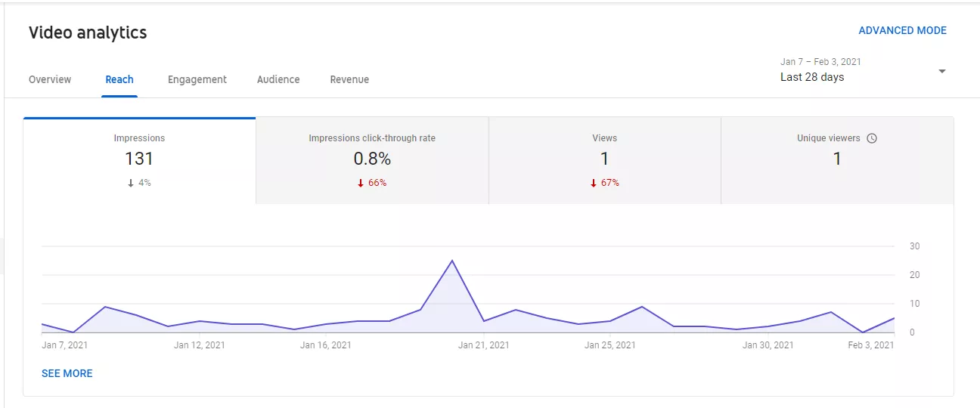Click the gray down arrow beside 4%
Image resolution: width=980 pixels, height=408 pixels.
(x=131, y=183)
